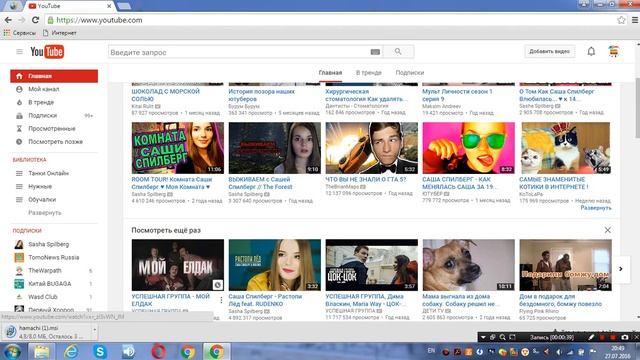Select Главная in sidebar

click(54, 76)
